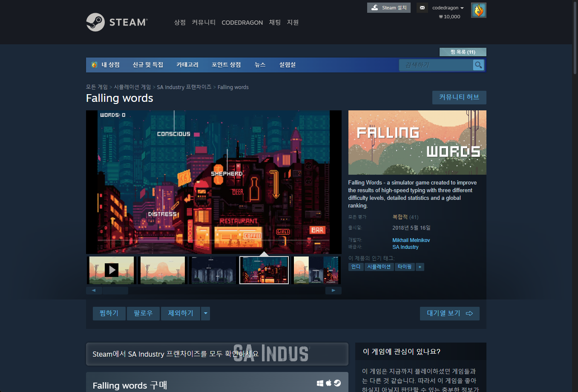This screenshot has height=392, width=578.
Task: Open developer Mikhail Melnikov link
Action: (x=411, y=240)
